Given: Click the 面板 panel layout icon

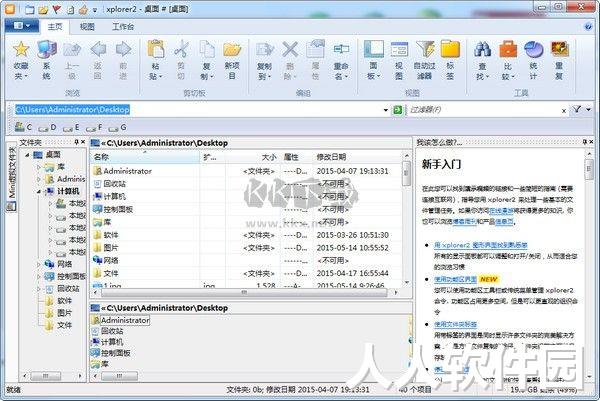Looking at the screenshot, I should (x=373, y=50).
